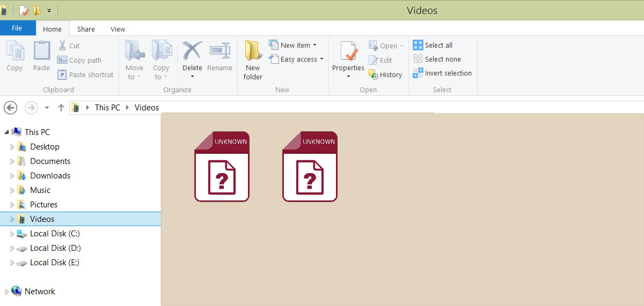The height and width of the screenshot is (306, 644).
Task: Switch to the View ribbon tab
Action: 118,29
